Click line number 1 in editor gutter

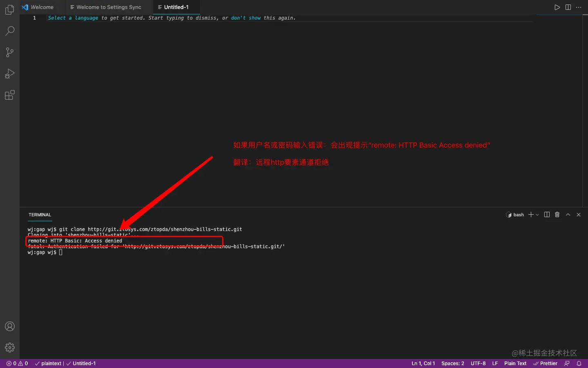pyautogui.click(x=34, y=18)
